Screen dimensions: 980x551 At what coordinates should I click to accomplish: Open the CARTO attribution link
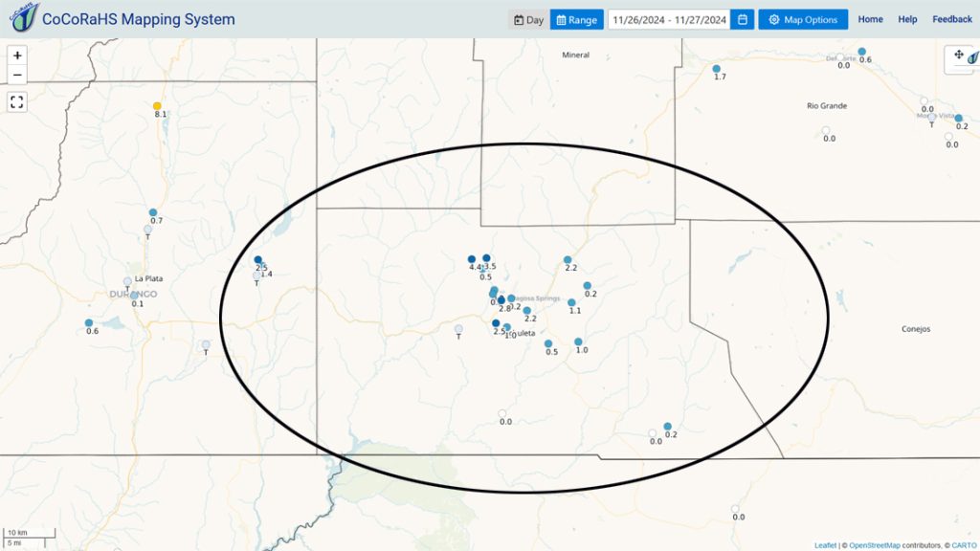tap(963, 545)
